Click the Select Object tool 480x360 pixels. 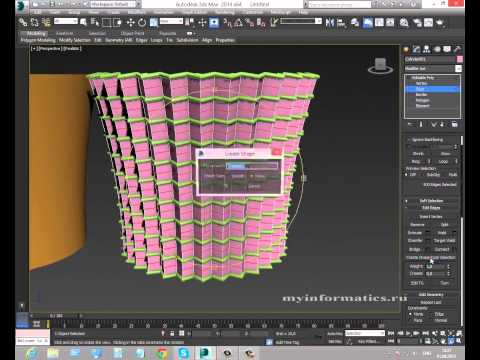click(83, 22)
